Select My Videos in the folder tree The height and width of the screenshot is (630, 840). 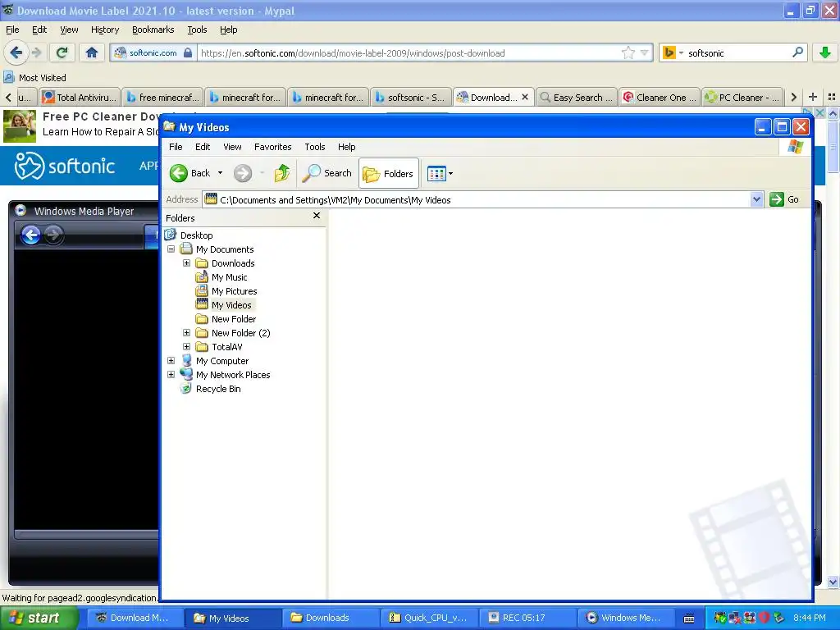point(231,305)
